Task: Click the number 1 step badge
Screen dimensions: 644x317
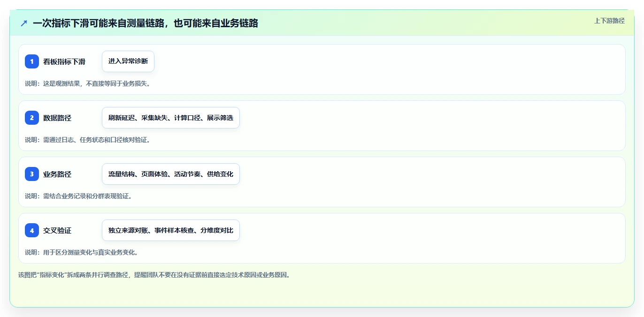Action: pyautogui.click(x=32, y=61)
